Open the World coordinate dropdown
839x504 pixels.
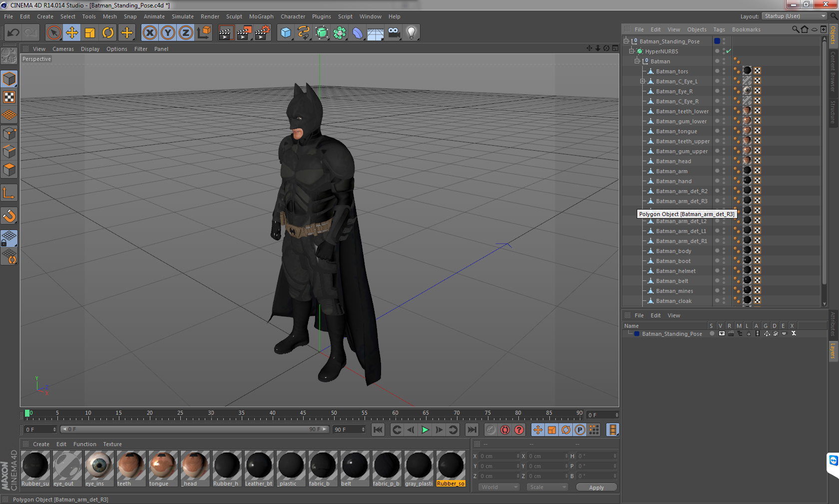tap(498, 487)
